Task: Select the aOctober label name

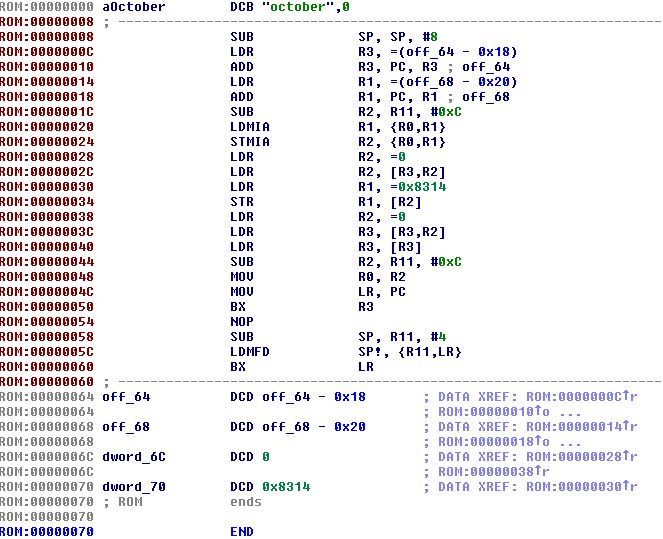Action: [x=134, y=7]
